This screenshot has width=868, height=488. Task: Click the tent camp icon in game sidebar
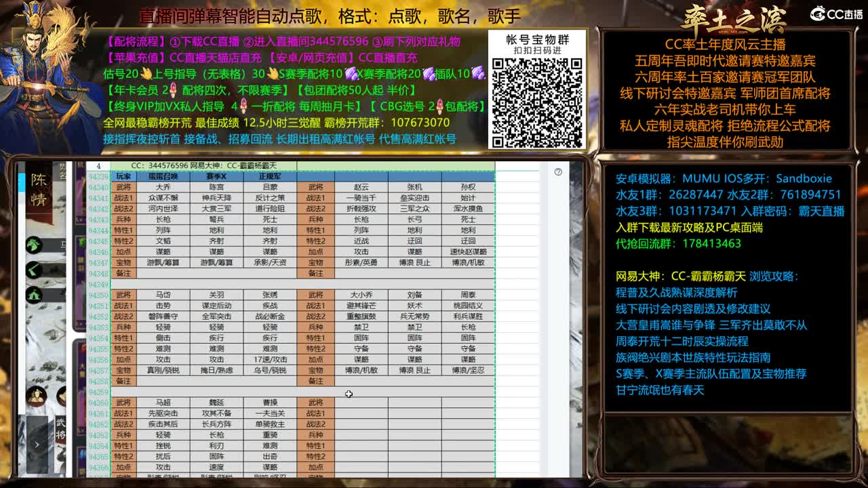(34, 295)
